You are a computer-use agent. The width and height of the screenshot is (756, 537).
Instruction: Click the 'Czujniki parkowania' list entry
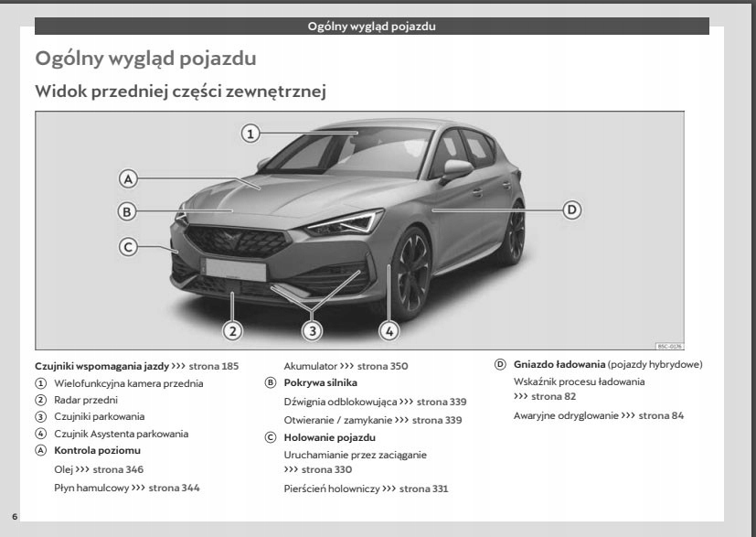click(x=100, y=416)
